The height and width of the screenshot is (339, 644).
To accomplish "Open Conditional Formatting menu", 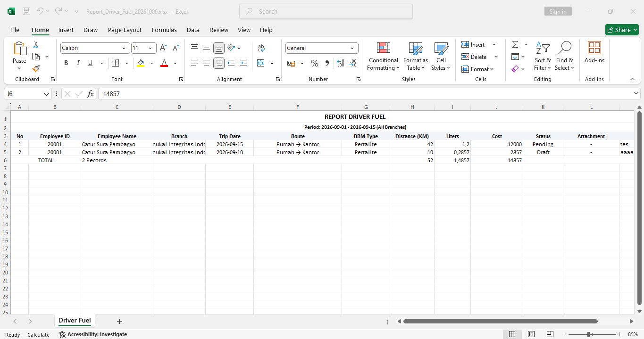I will coord(383,56).
